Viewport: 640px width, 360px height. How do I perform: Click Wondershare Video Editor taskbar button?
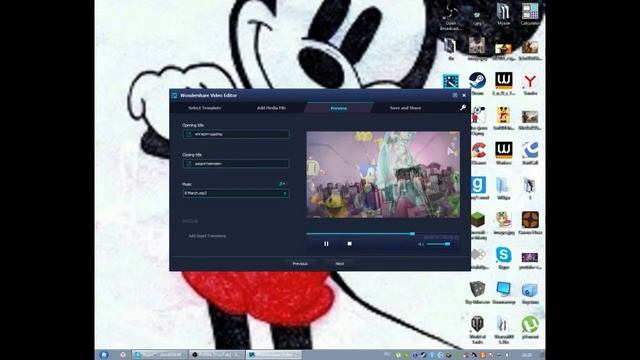pos(273,355)
